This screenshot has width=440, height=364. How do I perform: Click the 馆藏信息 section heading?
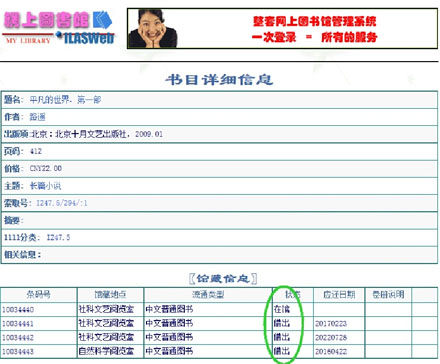223,278
